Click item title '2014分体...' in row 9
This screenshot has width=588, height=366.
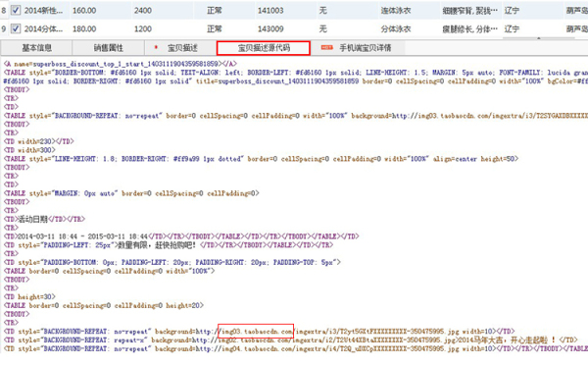click(43, 28)
